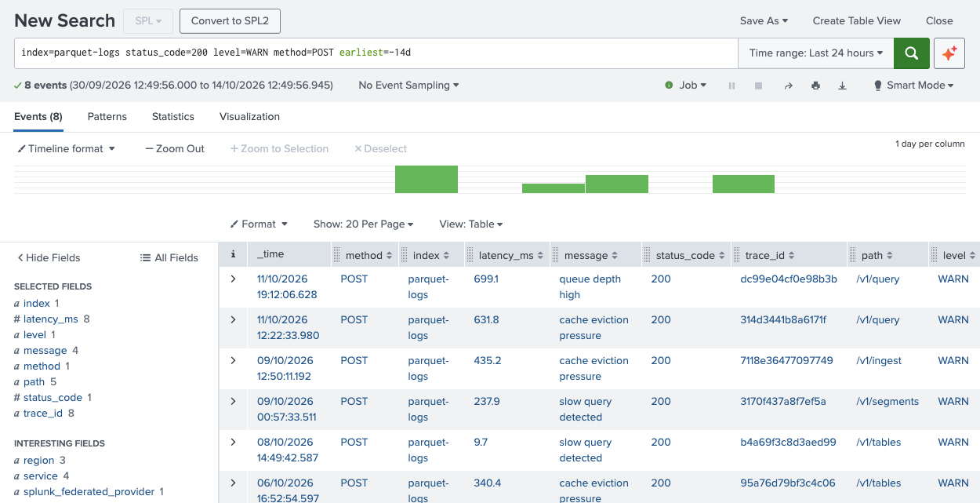This screenshot has width=980, height=503.
Task: Open the Save As dropdown
Action: tap(764, 21)
